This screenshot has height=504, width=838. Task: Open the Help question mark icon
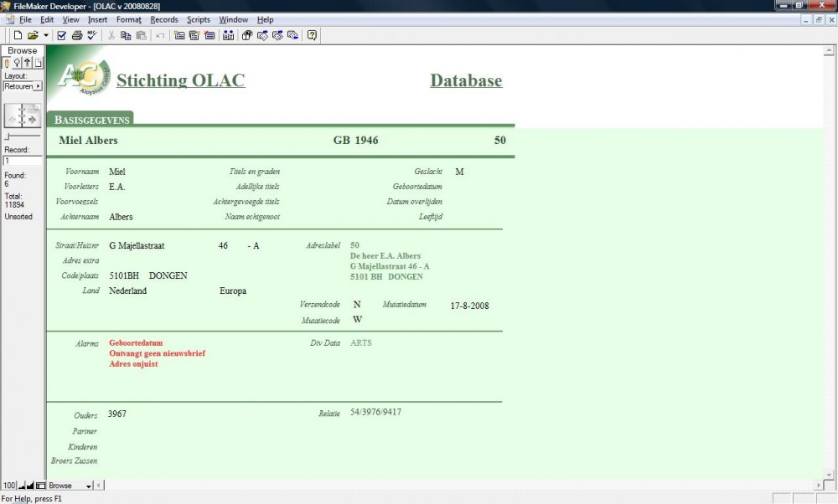(x=312, y=36)
